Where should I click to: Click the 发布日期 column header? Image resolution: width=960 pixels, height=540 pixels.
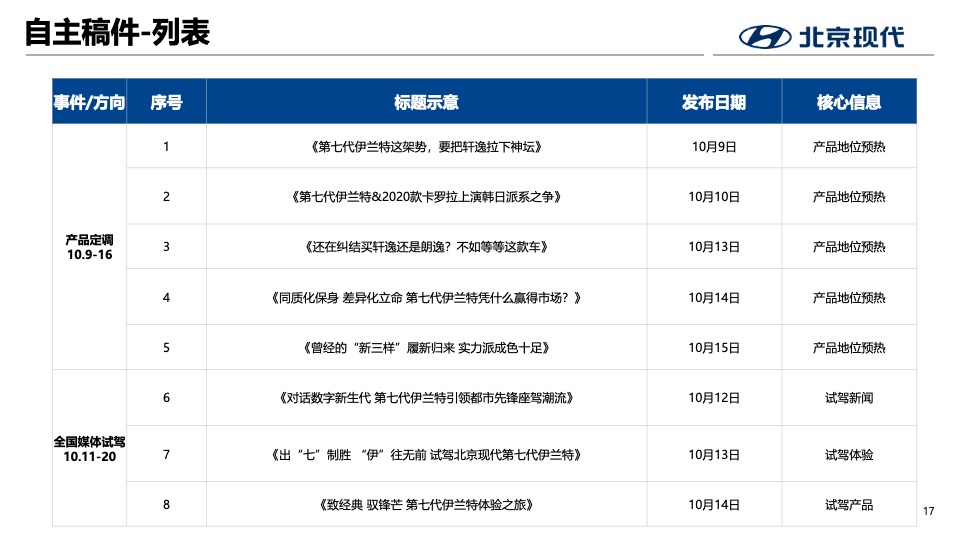[714, 102]
